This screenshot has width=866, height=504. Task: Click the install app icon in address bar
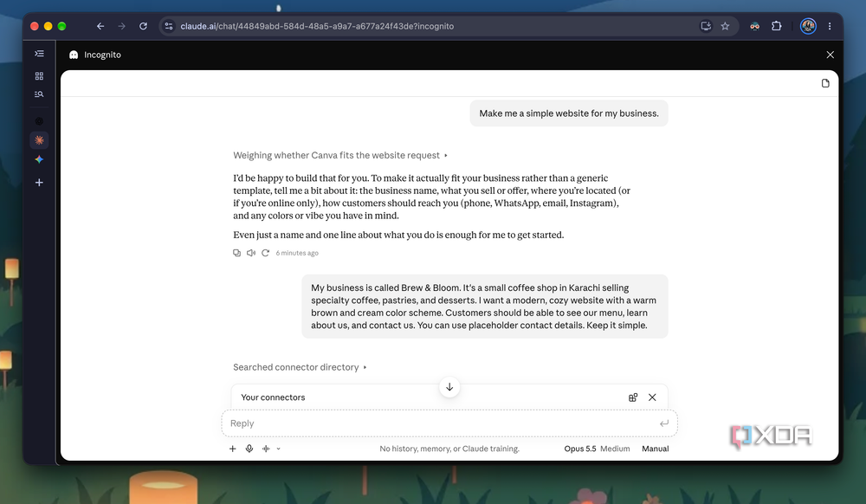(x=705, y=26)
